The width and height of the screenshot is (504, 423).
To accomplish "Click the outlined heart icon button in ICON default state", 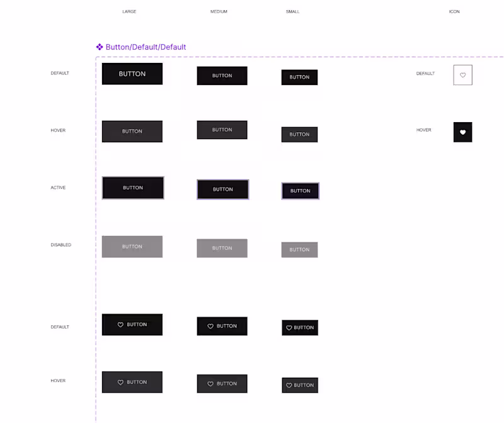I will point(463,74).
